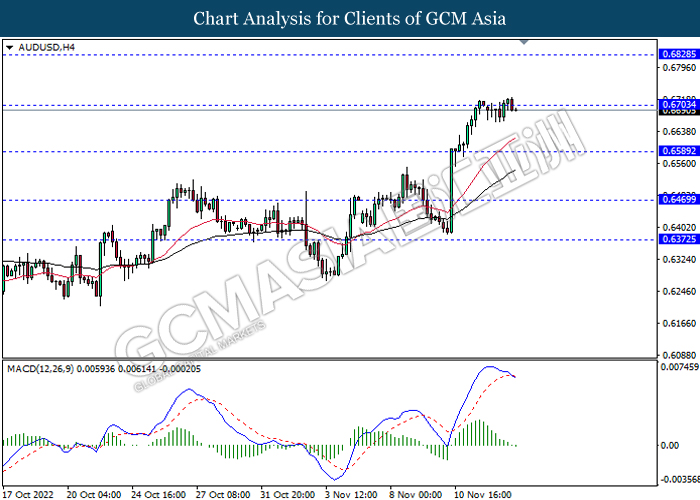The image size is (700, 500).
Task: Click the 0.61660 price scale value
Action: (x=679, y=324)
